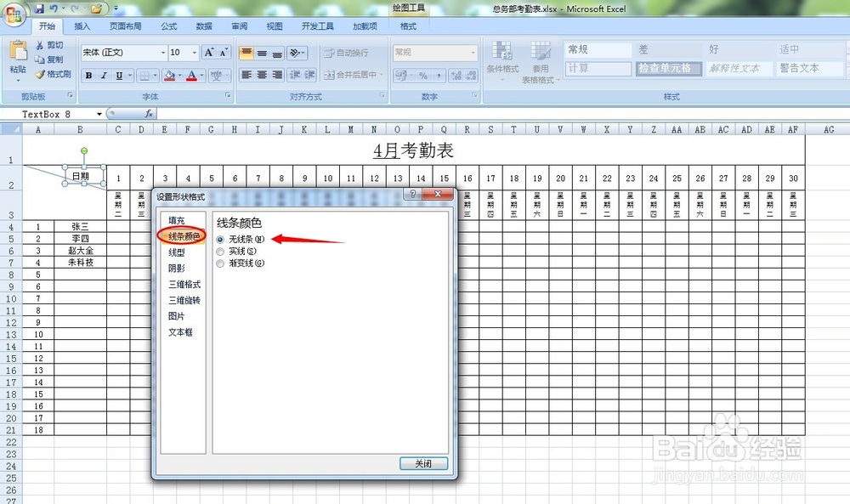Click the dialog help question mark button

click(x=413, y=194)
